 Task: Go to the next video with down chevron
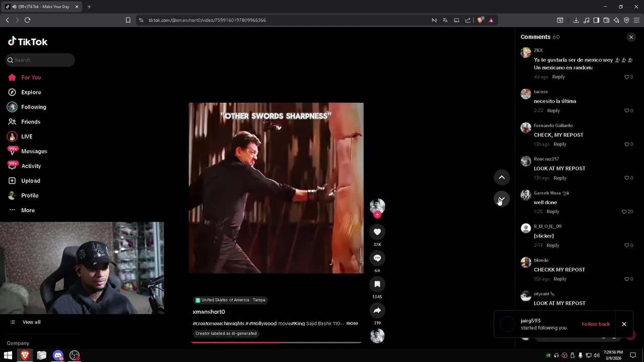pos(502,199)
